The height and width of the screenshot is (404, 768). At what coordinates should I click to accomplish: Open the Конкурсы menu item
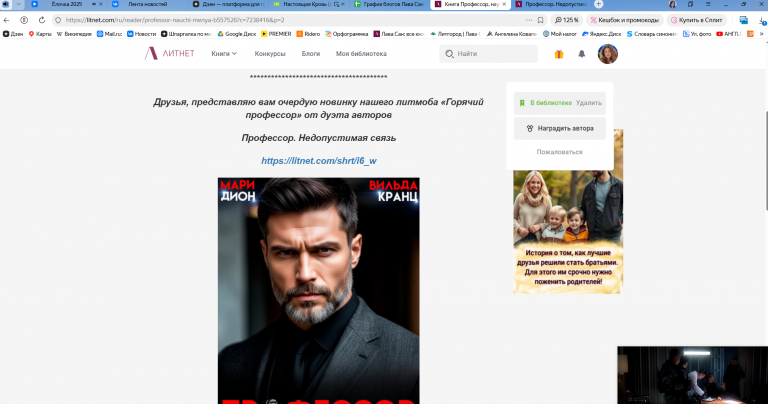pos(270,53)
